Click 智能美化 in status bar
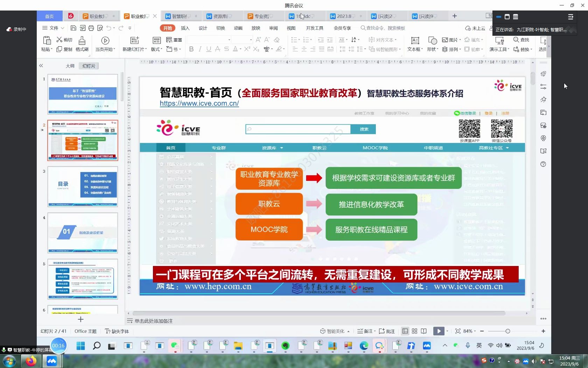The image size is (588, 368). pyautogui.click(x=335, y=331)
